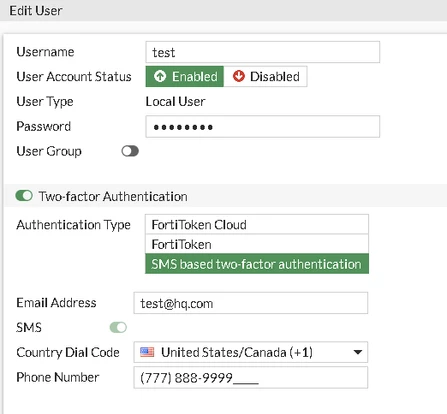Click the Local User type text
447x414 pixels.
tap(175, 101)
